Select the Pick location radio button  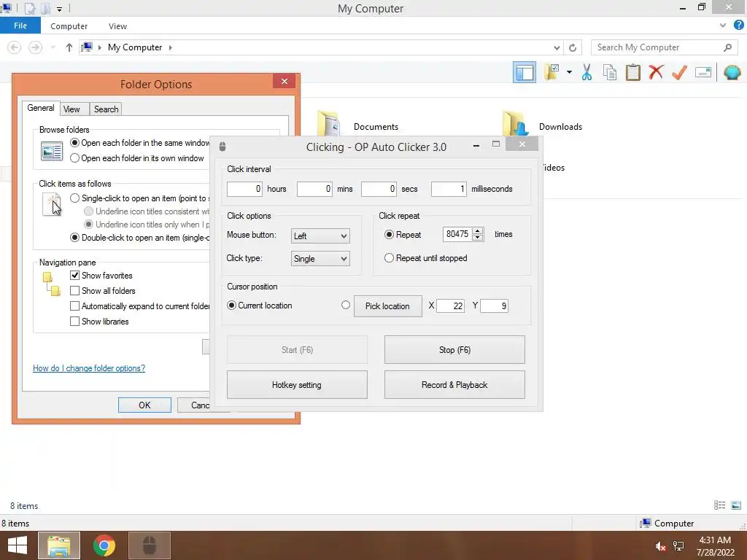346,306
